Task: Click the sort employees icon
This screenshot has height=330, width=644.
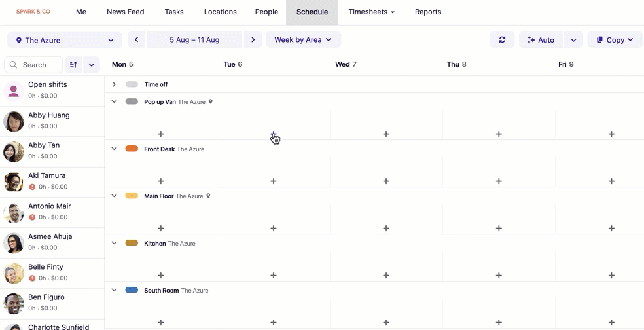Action: click(73, 65)
